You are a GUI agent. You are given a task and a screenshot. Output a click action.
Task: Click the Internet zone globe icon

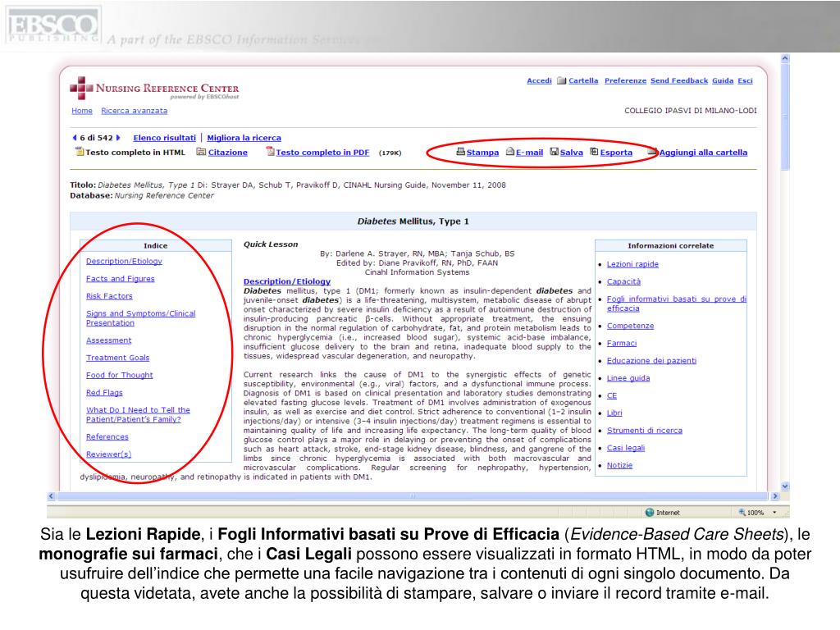pyautogui.click(x=650, y=512)
